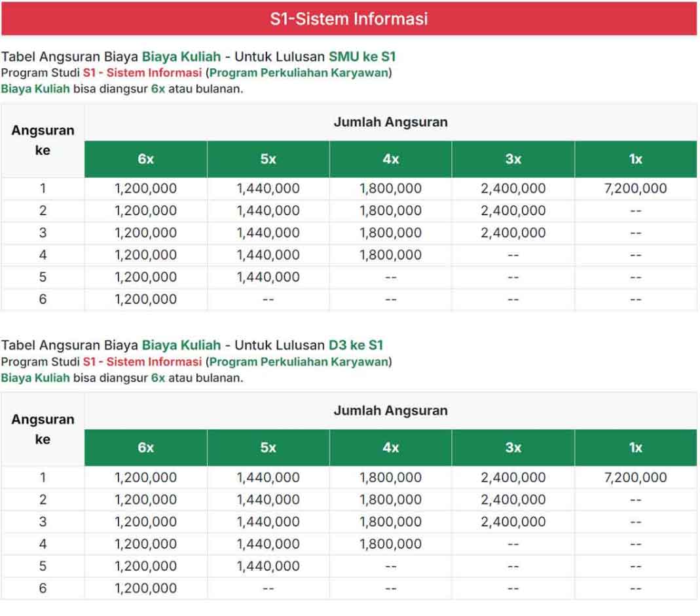Click 'Jumlah Angsuran' header in D3 ke S1 table
Viewport: 700px width, 616px height.
click(391, 410)
